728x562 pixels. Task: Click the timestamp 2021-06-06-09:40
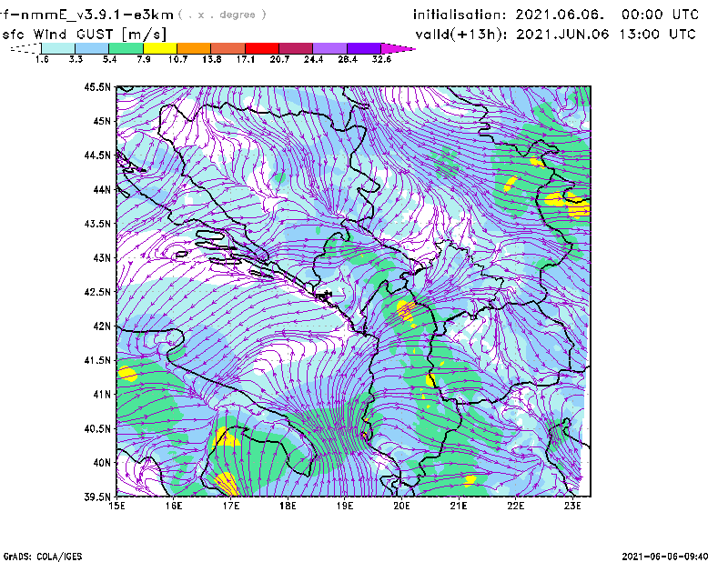[665, 556]
